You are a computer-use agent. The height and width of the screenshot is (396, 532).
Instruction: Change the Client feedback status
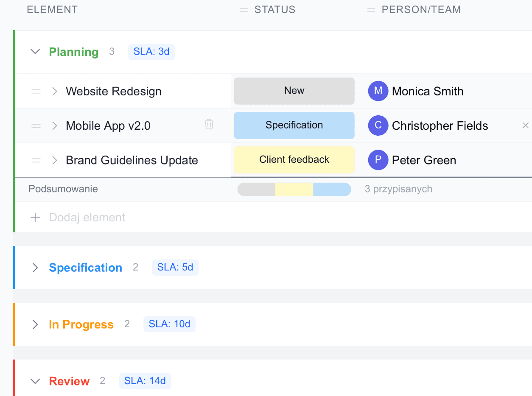click(294, 160)
